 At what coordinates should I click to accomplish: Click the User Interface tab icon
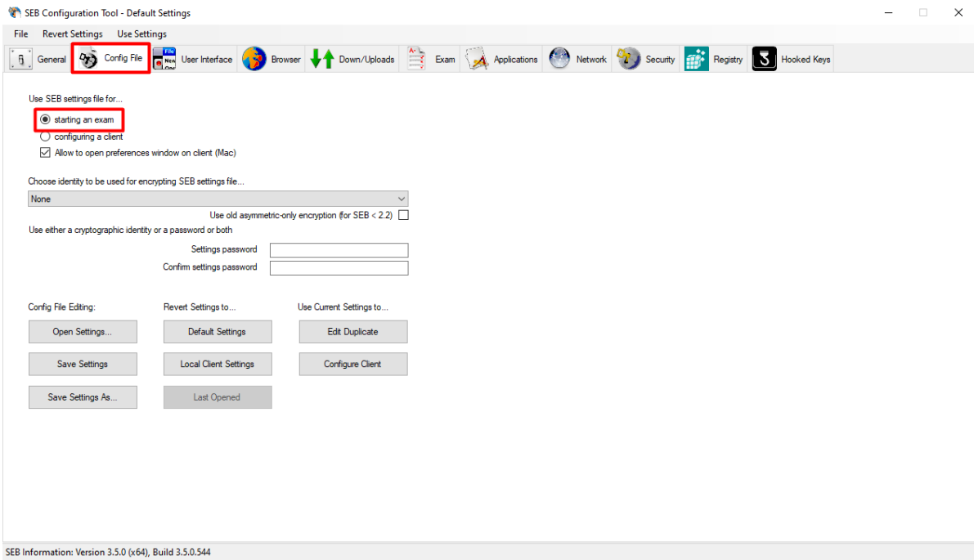click(164, 60)
